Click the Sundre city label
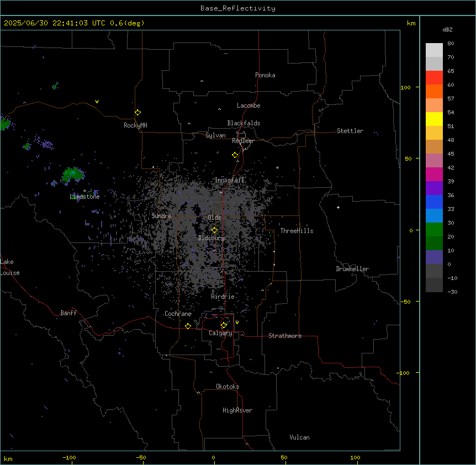This screenshot has width=476, height=465. 161,216
